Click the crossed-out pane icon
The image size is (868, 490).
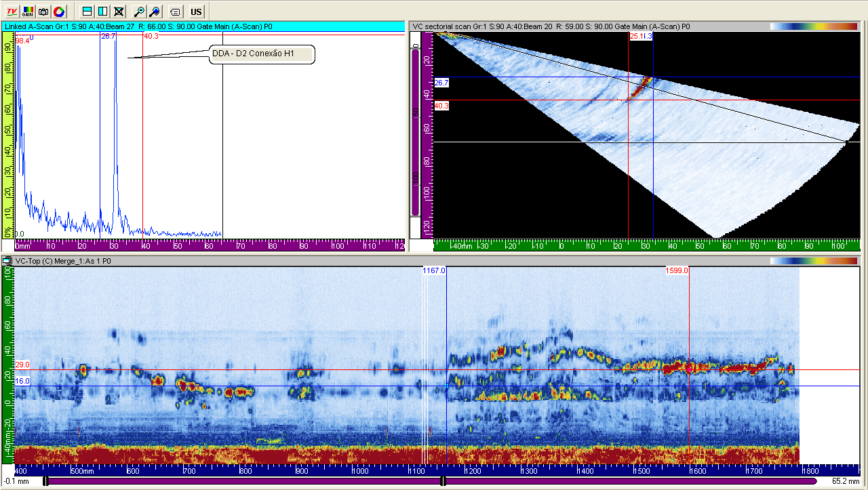point(119,11)
